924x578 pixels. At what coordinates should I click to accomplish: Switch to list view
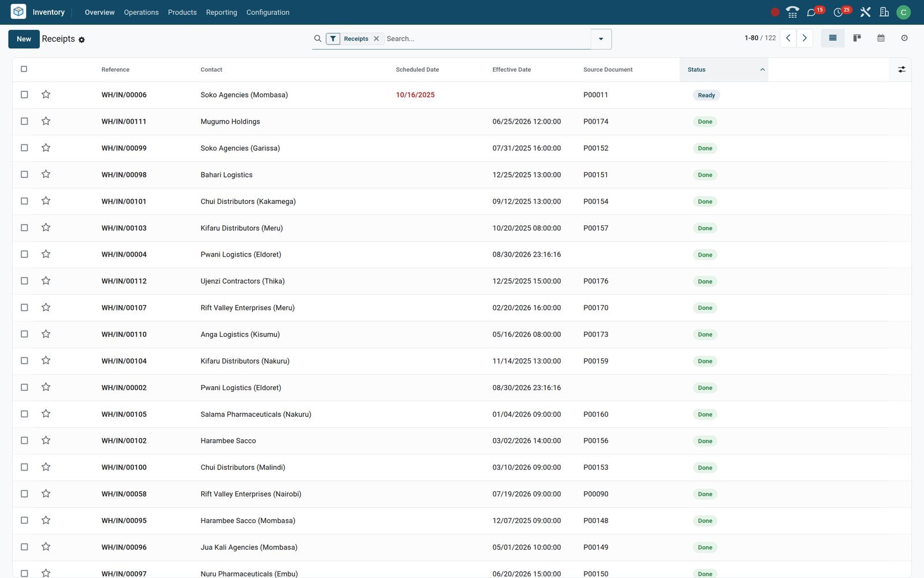pos(833,38)
